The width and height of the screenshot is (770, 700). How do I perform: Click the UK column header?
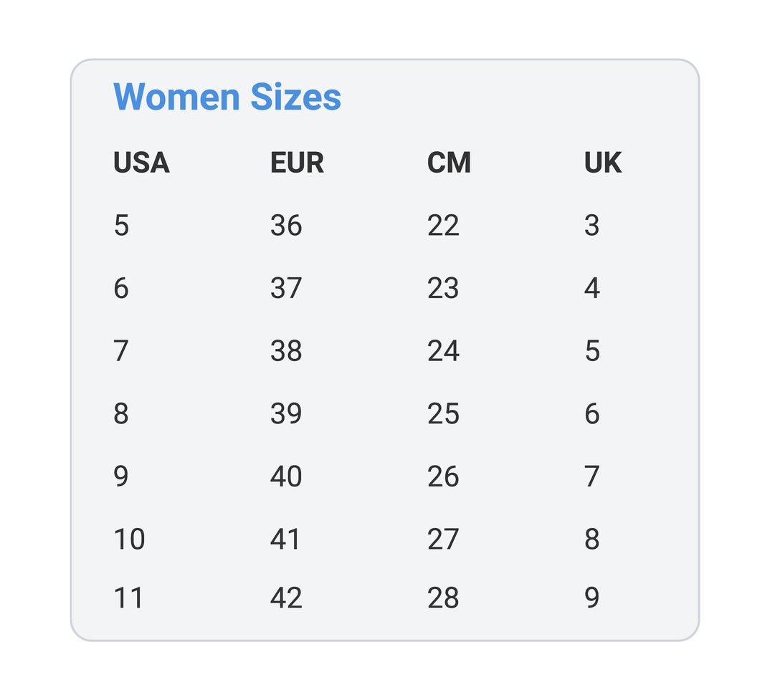(x=602, y=163)
